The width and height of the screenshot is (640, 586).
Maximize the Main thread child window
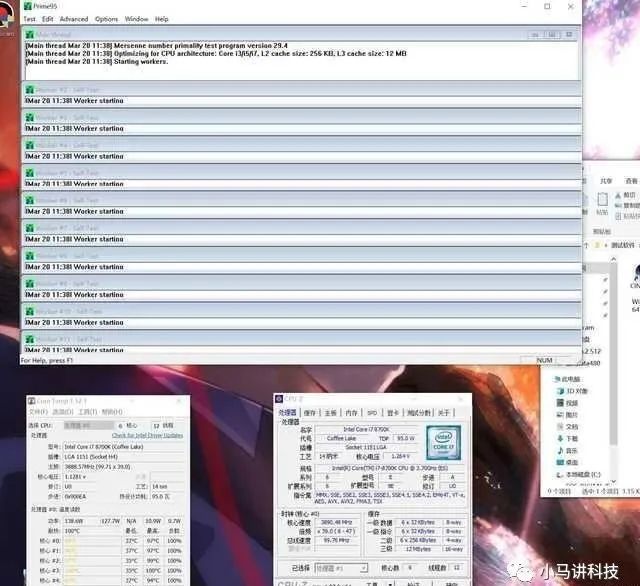tap(552, 35)
